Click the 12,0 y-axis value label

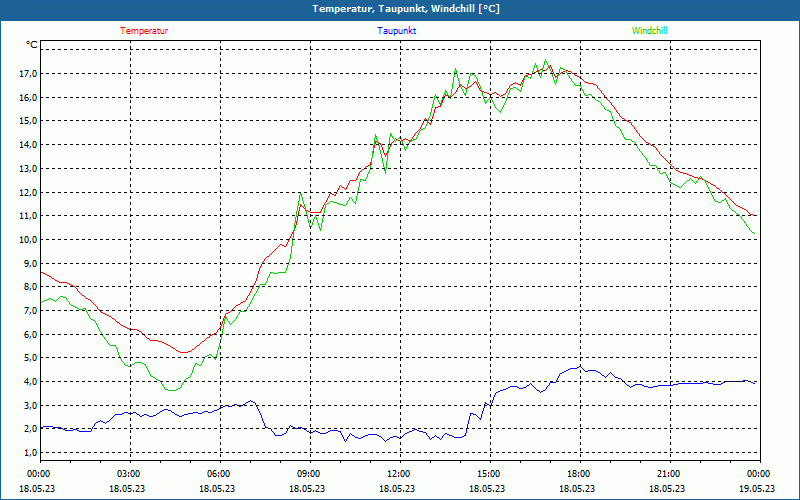point(27,192)
